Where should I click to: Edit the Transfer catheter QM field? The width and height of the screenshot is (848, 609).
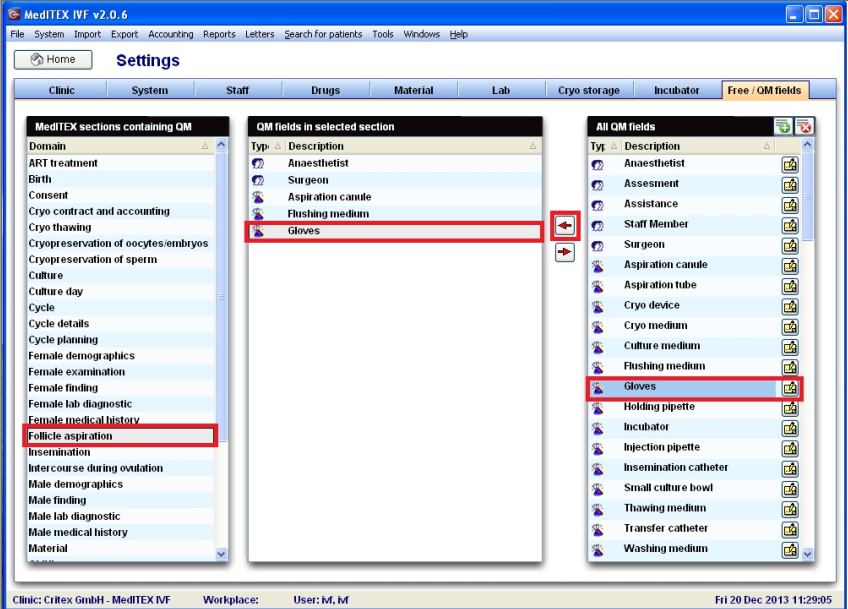click(790, 529)
